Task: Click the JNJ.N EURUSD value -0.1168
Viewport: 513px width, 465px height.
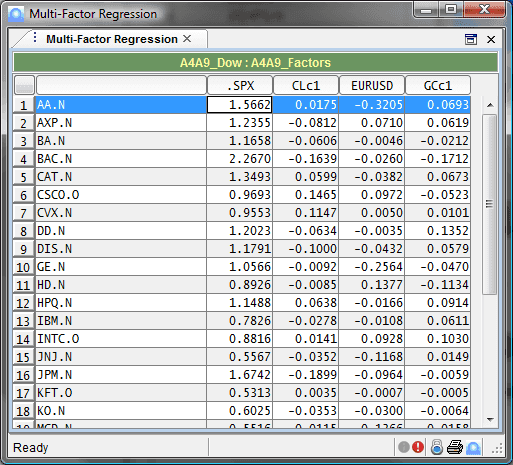Action: pos(372,357)
